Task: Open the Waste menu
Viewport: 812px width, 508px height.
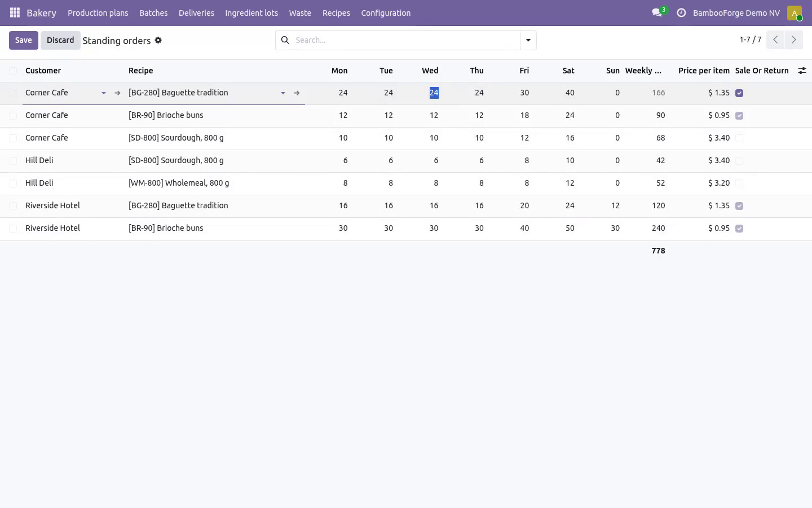Action: (300, 13)
